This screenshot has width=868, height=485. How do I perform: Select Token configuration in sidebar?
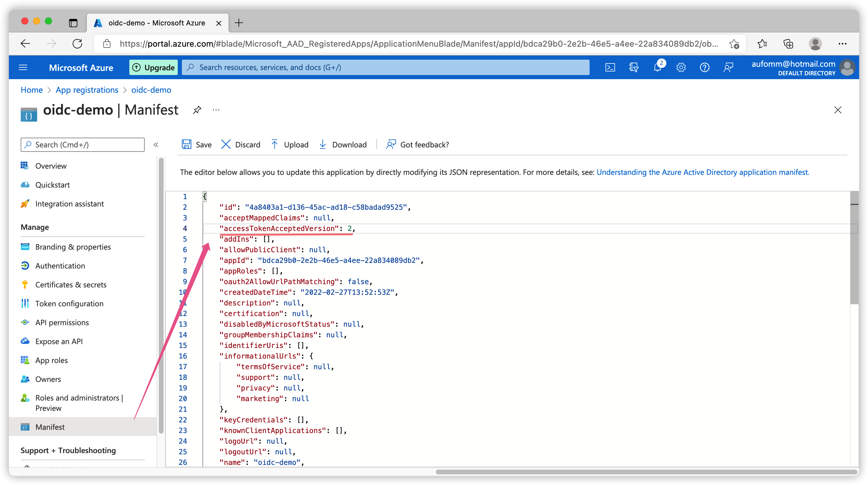(x=69, y=303)
